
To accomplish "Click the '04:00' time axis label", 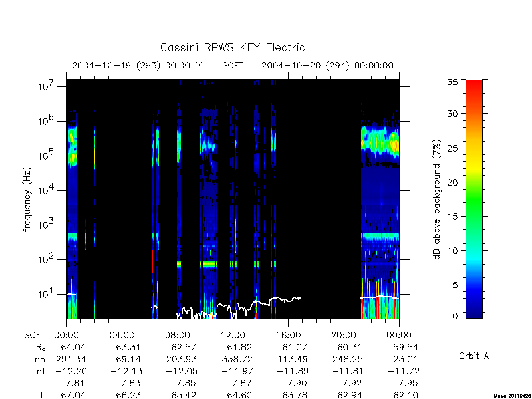I will [x=122, y=335].
